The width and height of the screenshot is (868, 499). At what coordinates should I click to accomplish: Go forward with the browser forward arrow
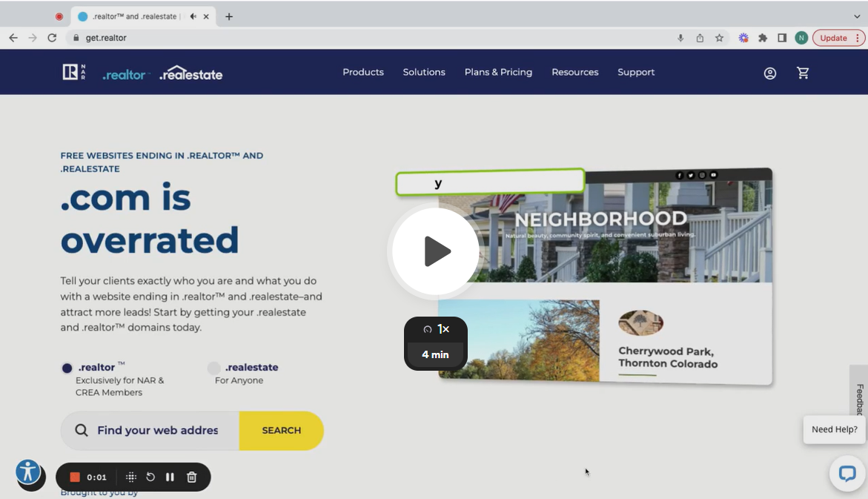click(33, 38)
